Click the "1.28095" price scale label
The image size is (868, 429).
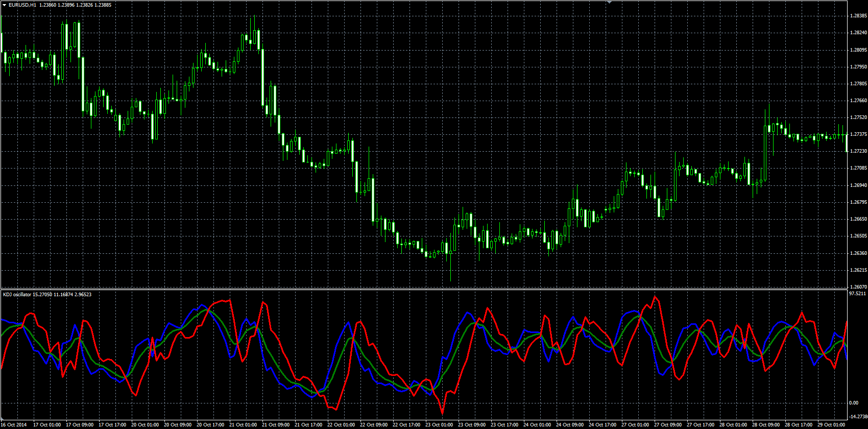tap(858, 50)
